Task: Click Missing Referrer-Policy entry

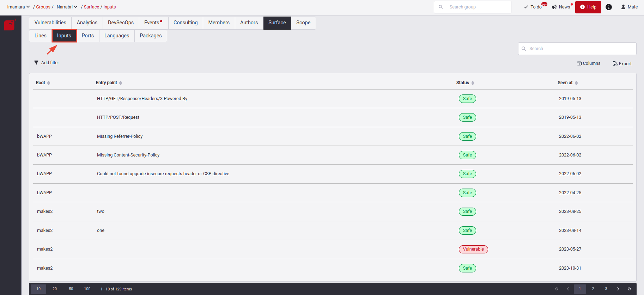Action: click(x=120, y=136)
